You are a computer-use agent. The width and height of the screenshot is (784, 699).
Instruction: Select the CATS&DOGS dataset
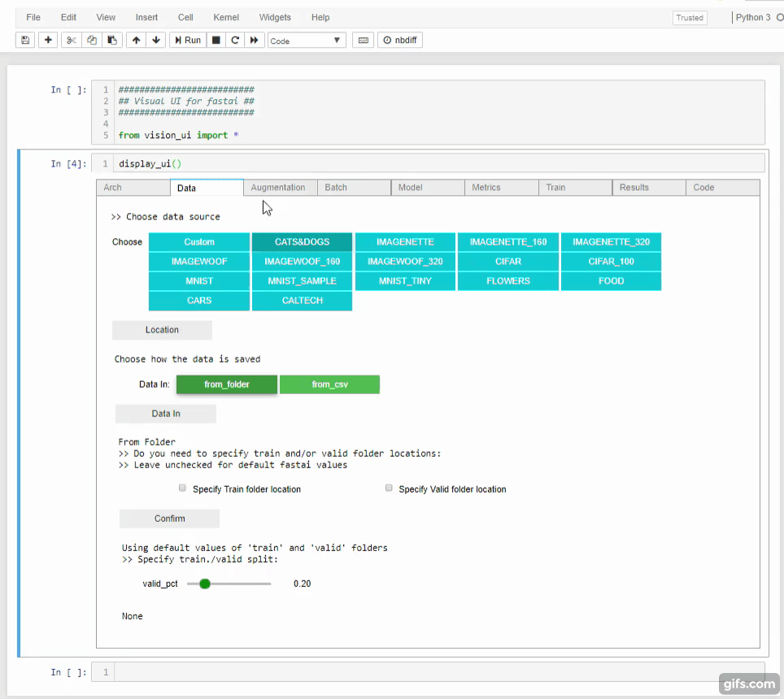(302, 242)
